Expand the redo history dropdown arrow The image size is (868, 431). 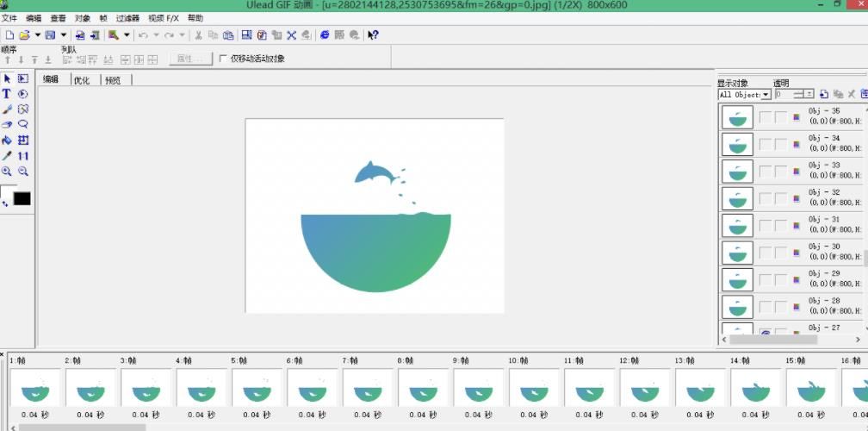tap(183, 34)
